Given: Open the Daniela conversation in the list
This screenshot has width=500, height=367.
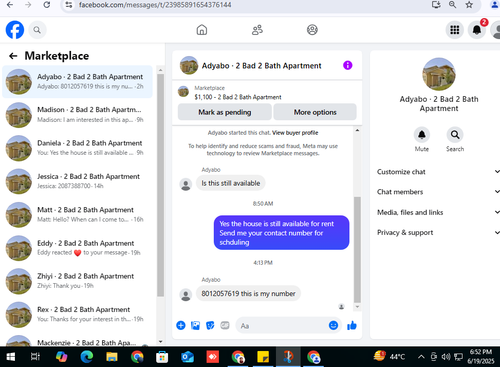Looking at the screenshot, I should point(77,148).
